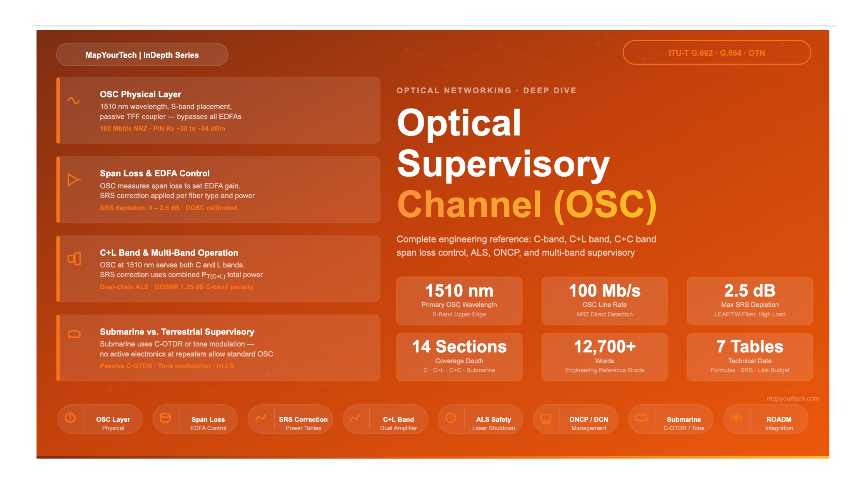
Task: Click 'NRZ Direct Detection' caption
Action: tap(604, 314)
